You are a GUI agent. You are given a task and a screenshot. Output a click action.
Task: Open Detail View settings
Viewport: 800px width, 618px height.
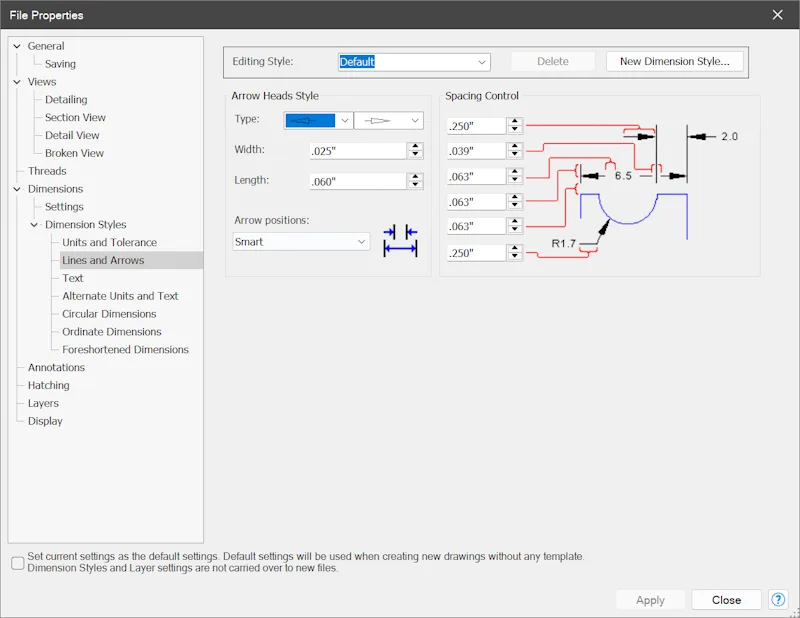[72, 135]
